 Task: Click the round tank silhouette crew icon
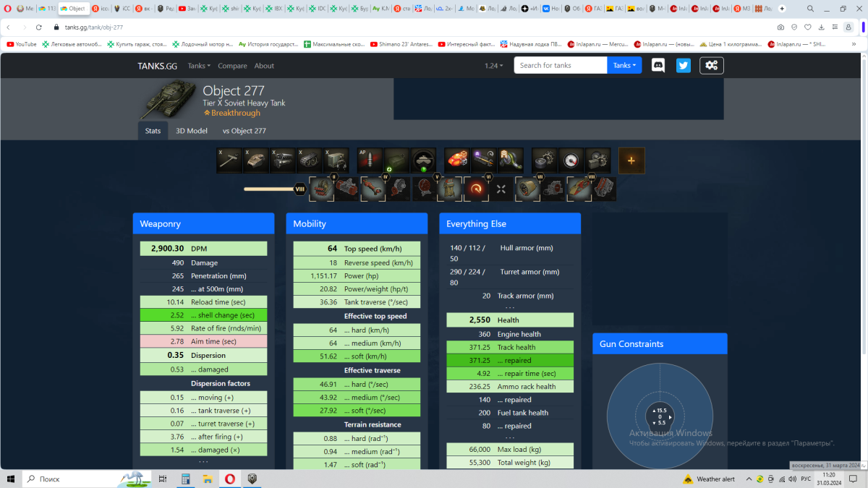(x=423, y=160)
